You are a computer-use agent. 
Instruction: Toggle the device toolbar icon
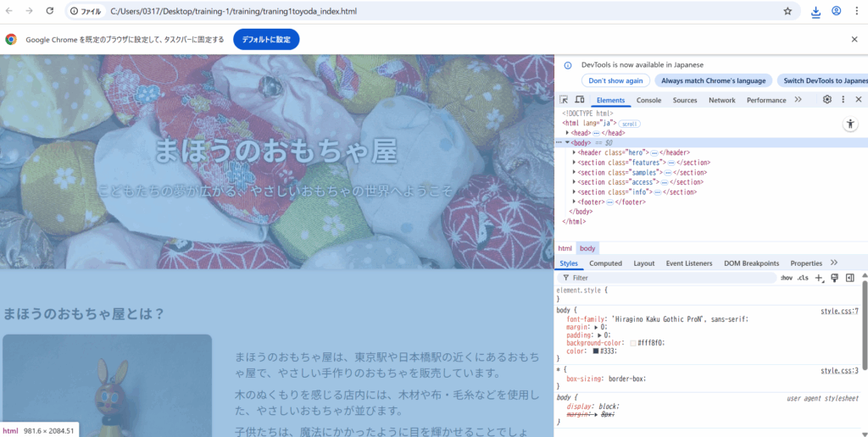click(579, 100)
